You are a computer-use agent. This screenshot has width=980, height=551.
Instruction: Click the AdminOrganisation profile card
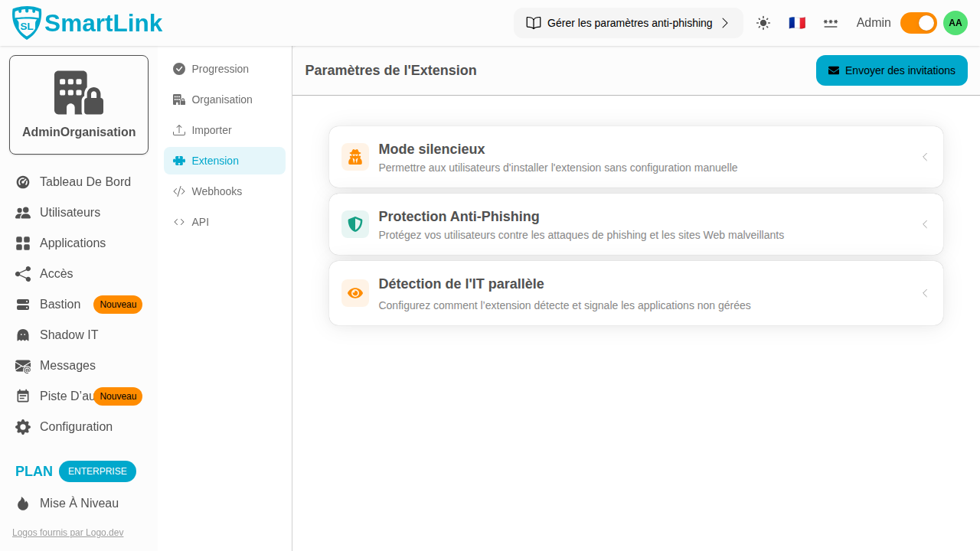pos(78,104)
